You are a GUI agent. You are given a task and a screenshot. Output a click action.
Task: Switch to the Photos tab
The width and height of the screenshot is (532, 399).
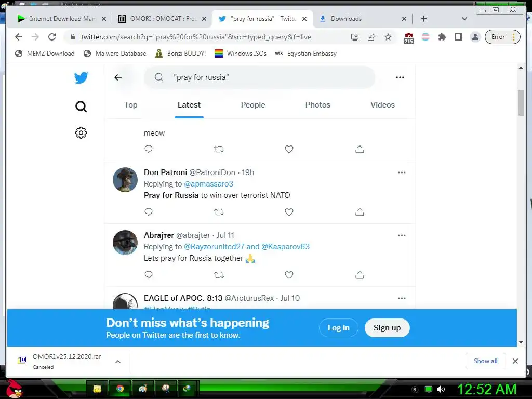318,105
